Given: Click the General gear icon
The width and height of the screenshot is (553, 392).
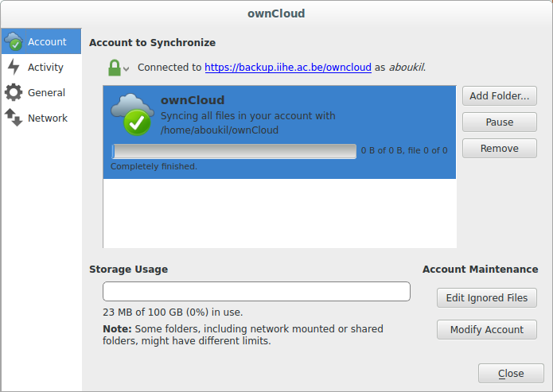Looking at the screenshot, I should [x=14, y=93].
